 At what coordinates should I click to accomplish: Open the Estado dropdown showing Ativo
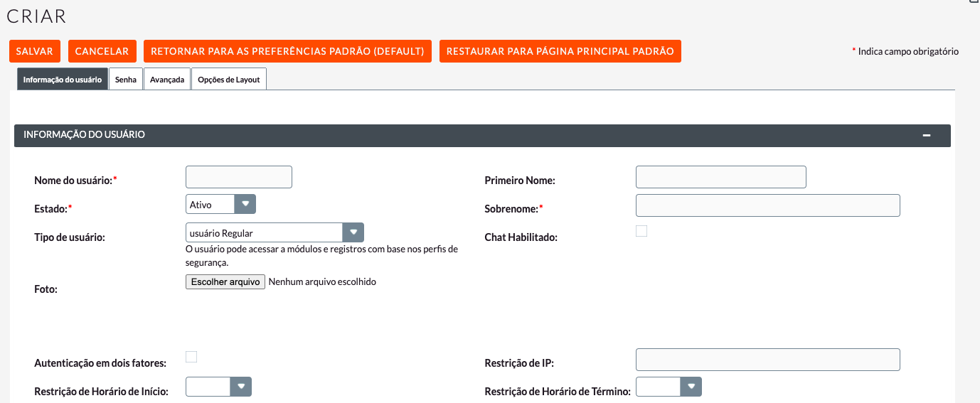point(220,204)
